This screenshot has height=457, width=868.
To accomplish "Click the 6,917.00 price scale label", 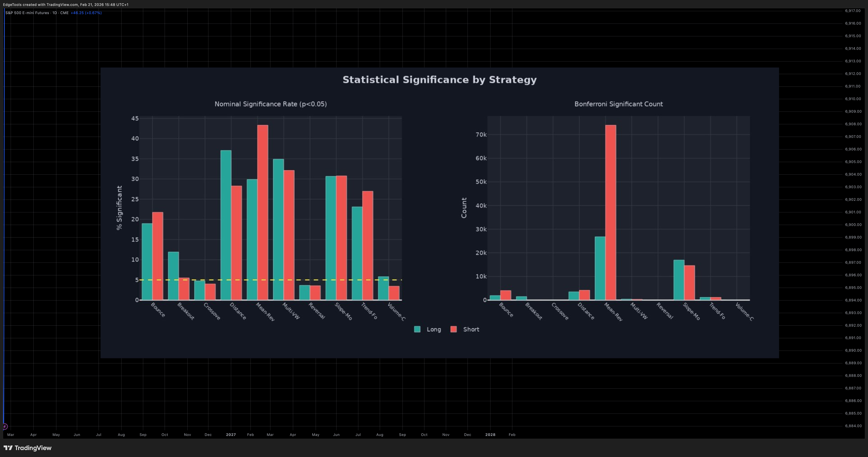I will (853, 11).
